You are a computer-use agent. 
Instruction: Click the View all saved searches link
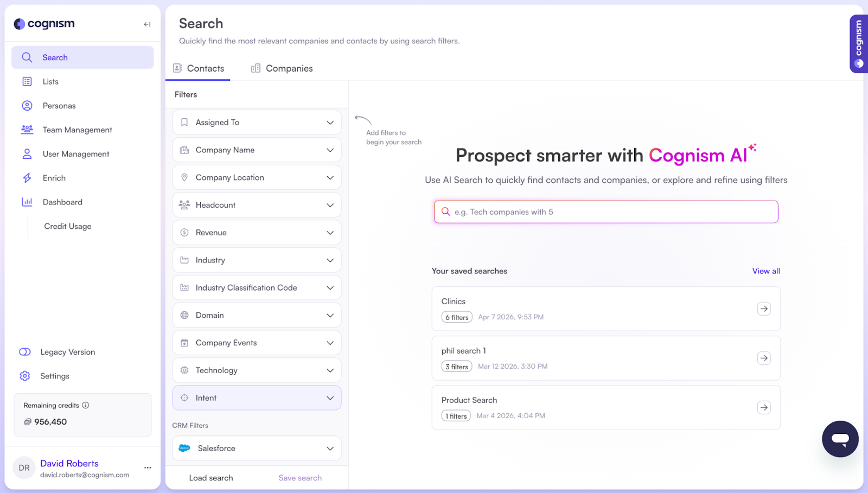765,271
